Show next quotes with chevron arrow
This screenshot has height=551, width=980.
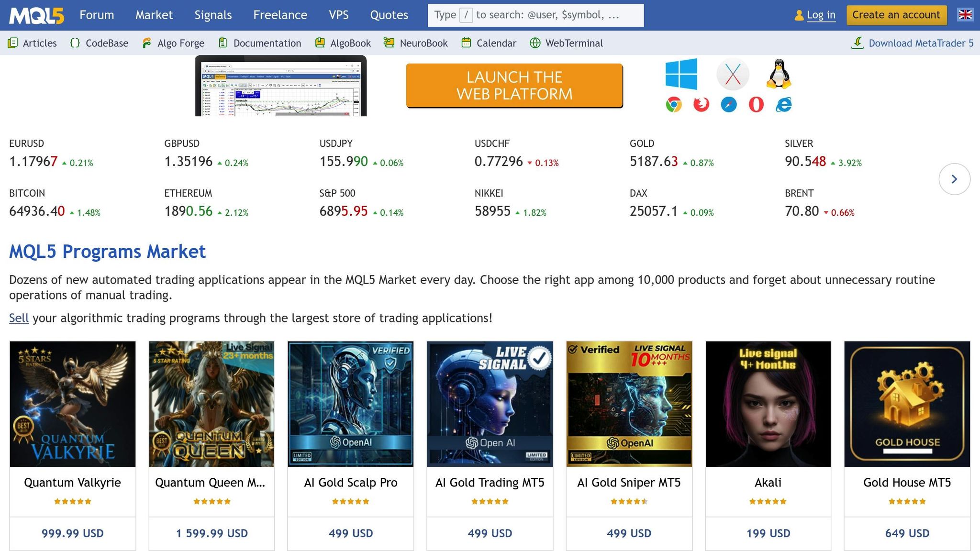954,179
